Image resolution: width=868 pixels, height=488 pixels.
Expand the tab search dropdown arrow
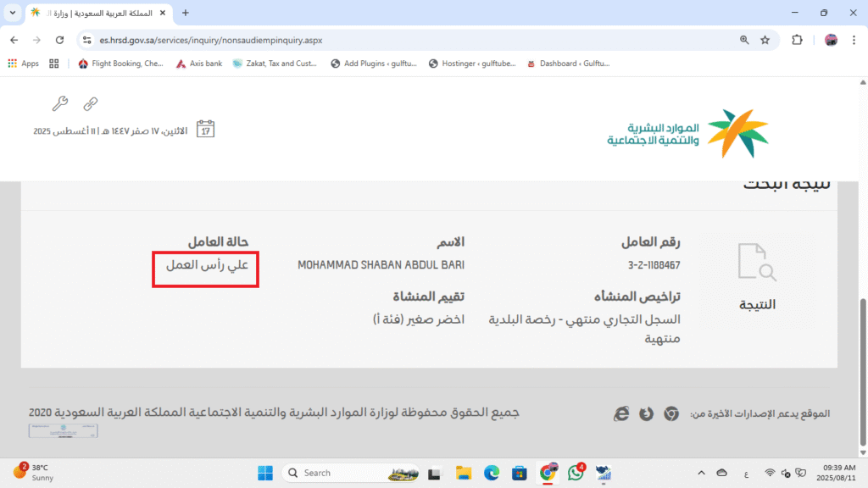point(12,13)
